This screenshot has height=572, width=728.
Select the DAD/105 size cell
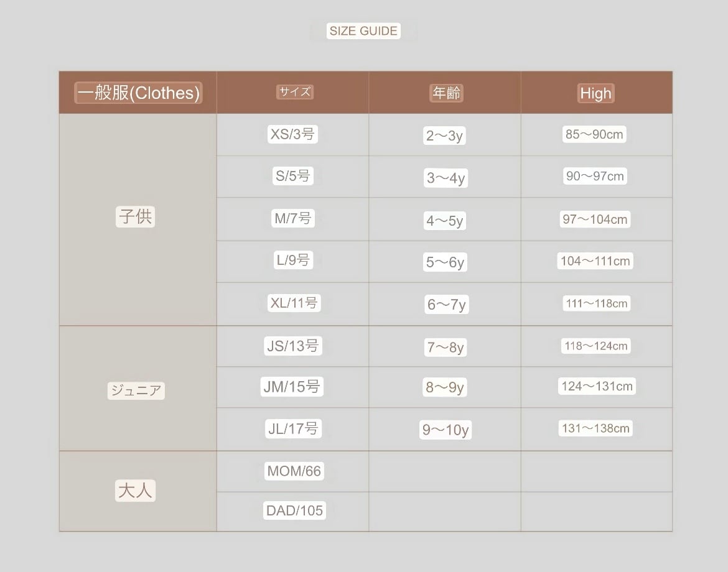tap(294, 510)
